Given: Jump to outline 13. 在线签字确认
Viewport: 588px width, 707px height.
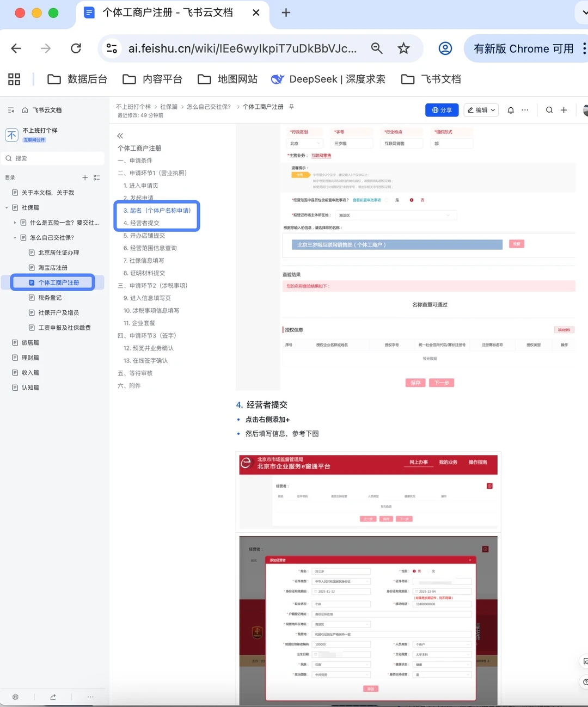Looking at the screenshot, I should point(145,361).
